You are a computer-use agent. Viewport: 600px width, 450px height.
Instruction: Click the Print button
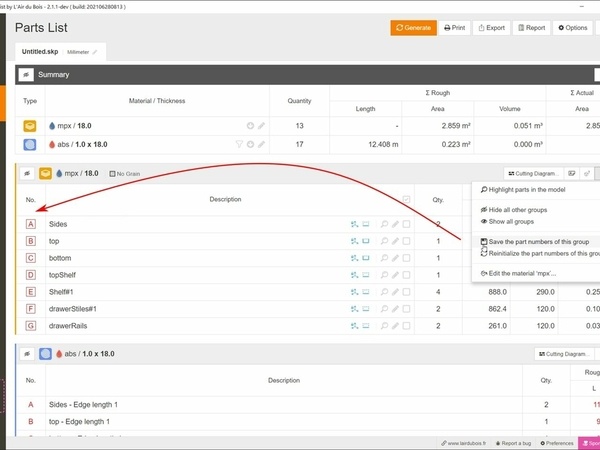point(454,27)
